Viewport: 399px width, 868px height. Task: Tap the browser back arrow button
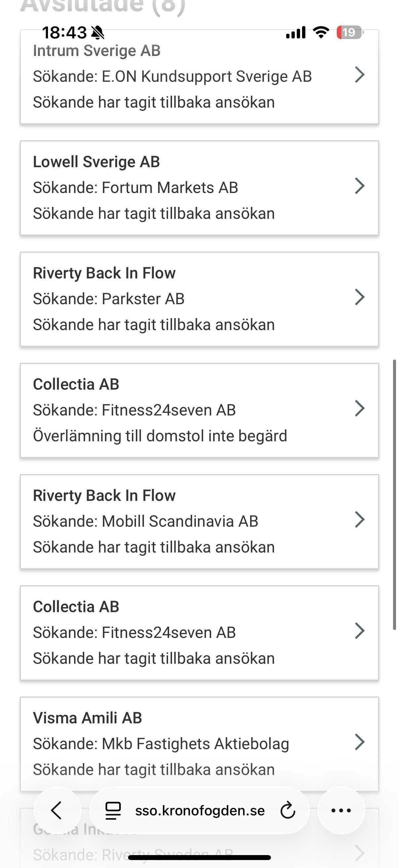[x=57, y=810]
